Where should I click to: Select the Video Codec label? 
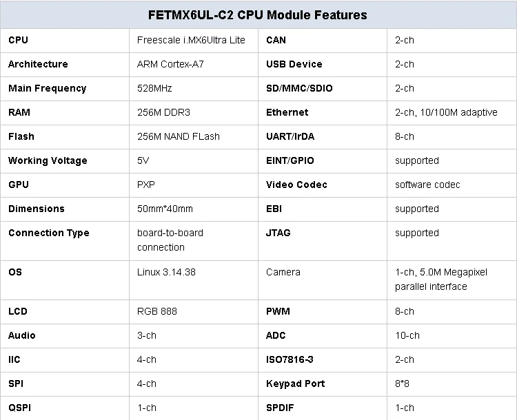(x=296, y=185)
